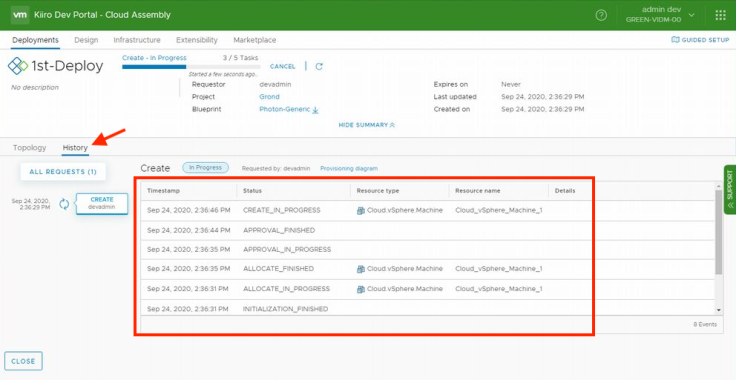
Task: Click the No description text
Action: point(35,87)
